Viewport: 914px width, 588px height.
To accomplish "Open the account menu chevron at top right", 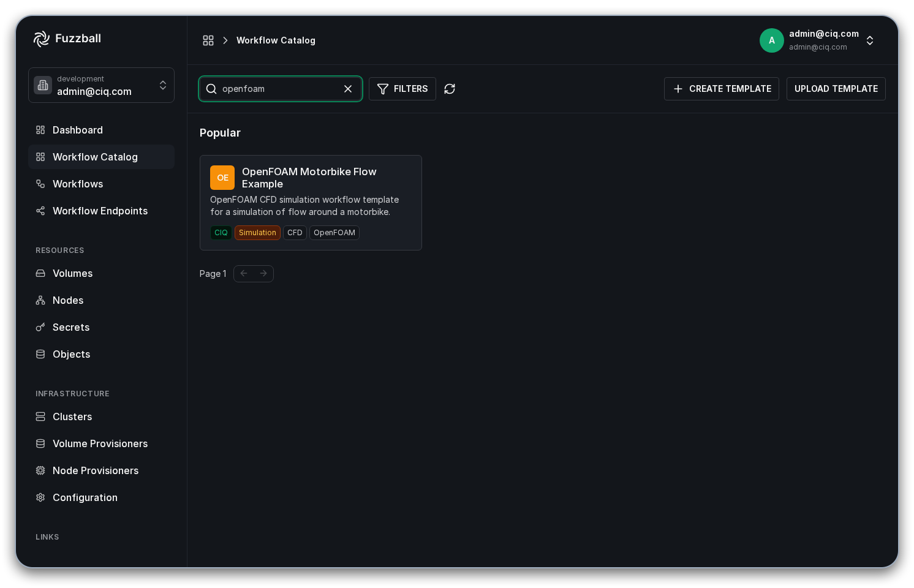I will [870, 40].
